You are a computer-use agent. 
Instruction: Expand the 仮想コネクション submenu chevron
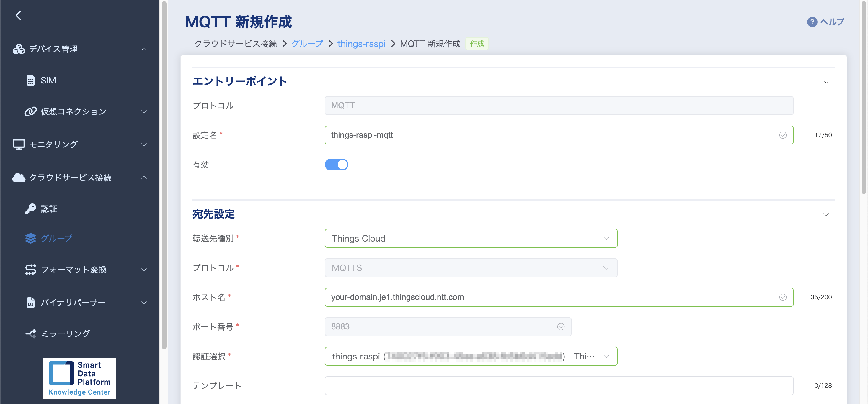pyautogui.click(x=144, y=111)
